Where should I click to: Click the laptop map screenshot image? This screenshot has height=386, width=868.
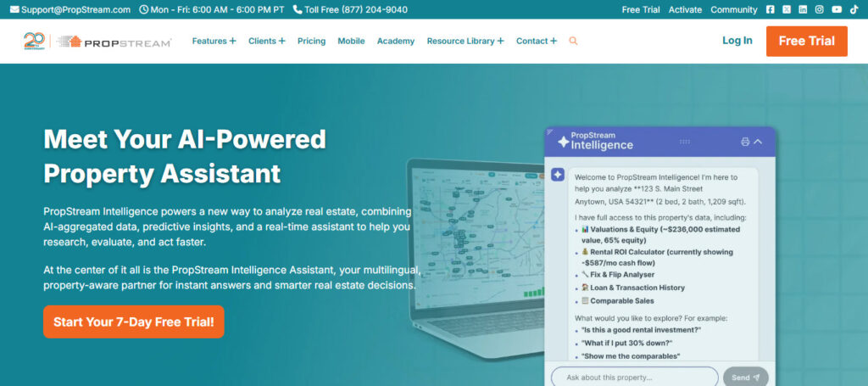coord(476,260)
